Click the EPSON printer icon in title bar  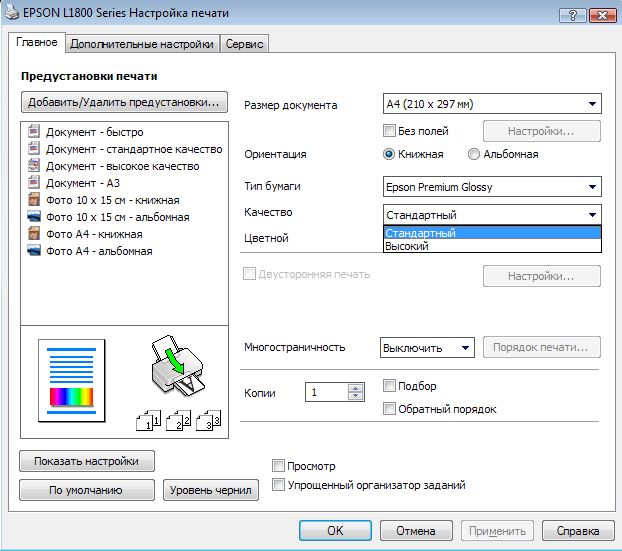11,12
